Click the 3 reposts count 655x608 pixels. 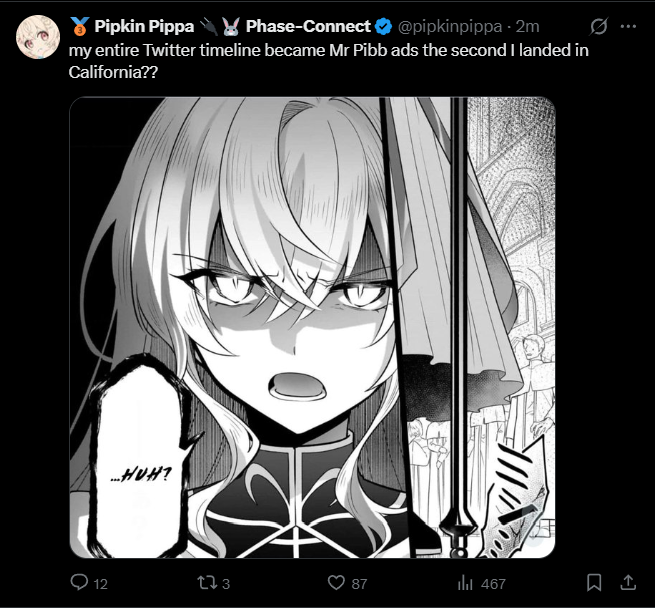coord(226,583)
